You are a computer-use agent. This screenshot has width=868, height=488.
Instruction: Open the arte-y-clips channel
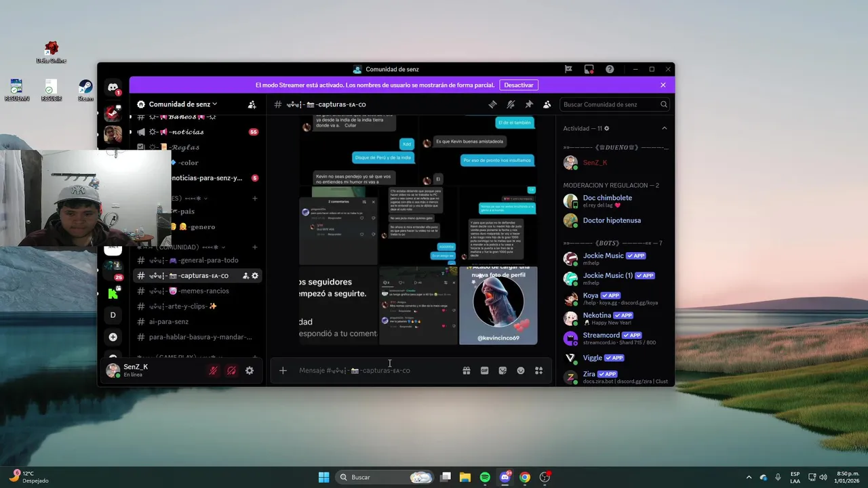click(197, 306)
